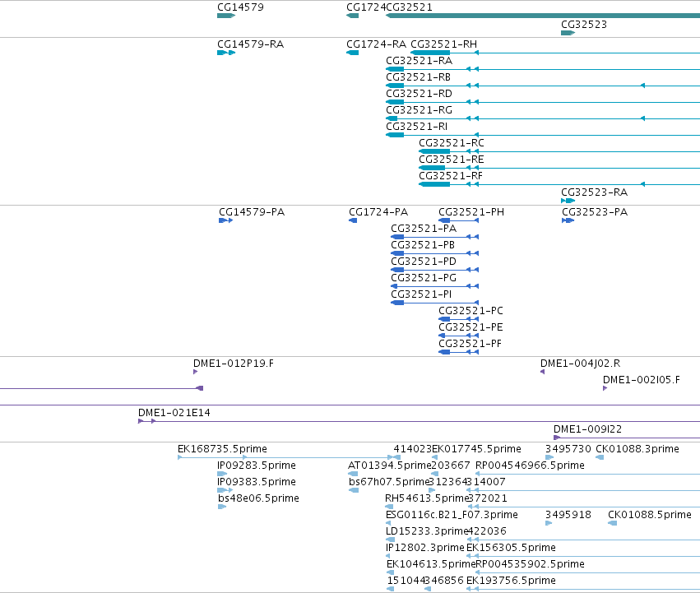700x593 pixels.
Task: Click transcript label CG1724-RA
Action: pyautogui.click(x=377, y=44)
